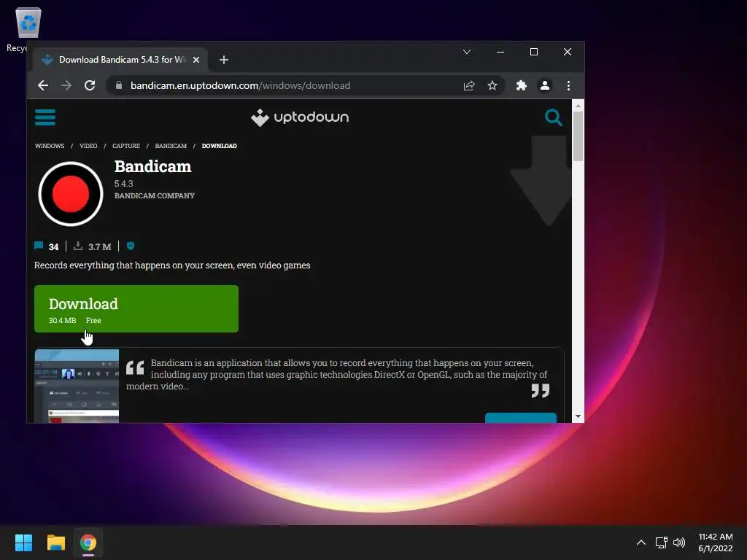
Task: Go back in Chrome
Action: click(x=43, y=86)
